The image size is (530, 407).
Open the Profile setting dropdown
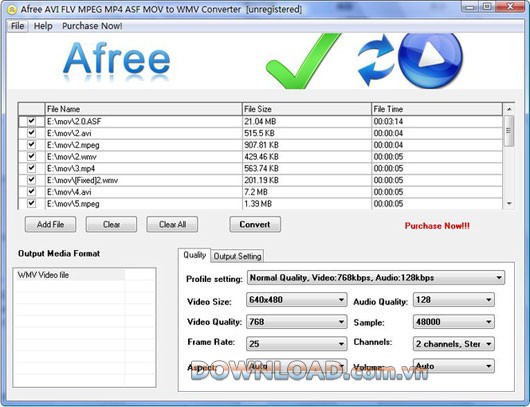click(376, 278)
